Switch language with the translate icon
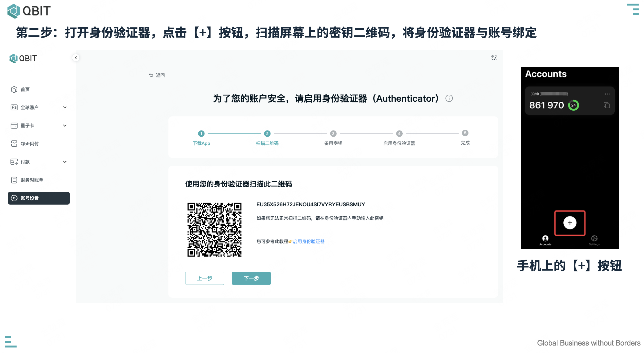 [494, 58]
